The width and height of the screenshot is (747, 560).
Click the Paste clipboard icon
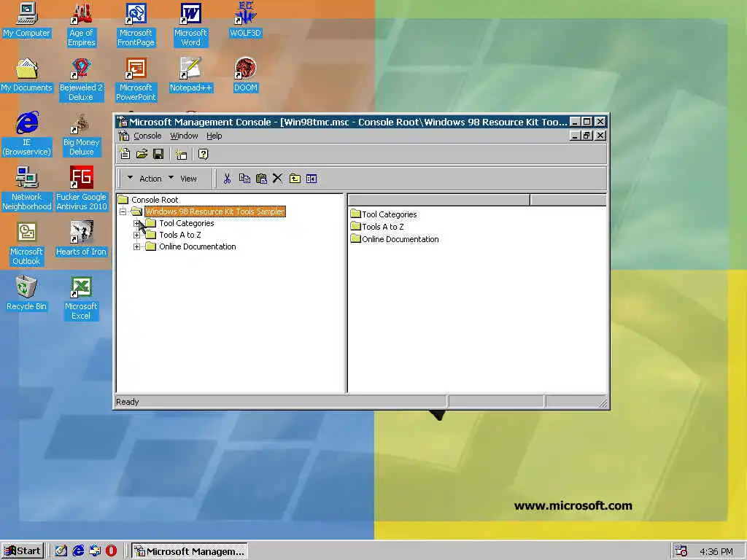click(261, 179)
